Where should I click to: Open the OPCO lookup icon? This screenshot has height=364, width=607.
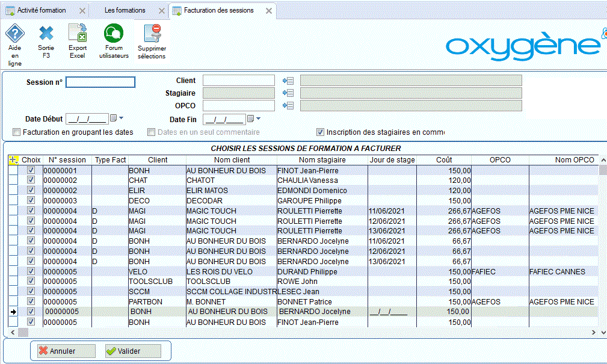point(288,106)
